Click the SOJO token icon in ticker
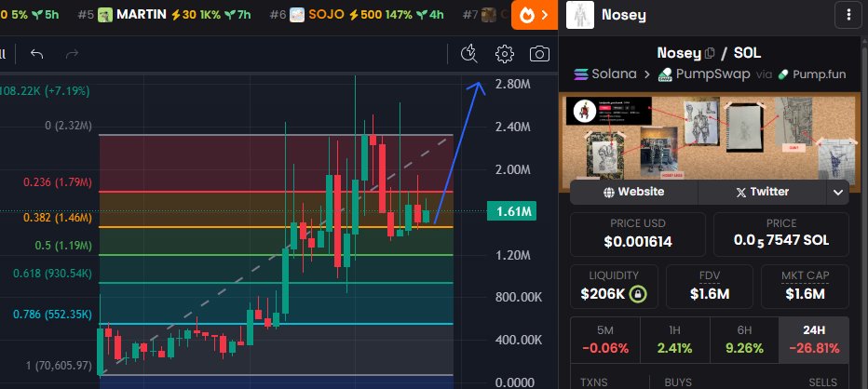Viewport: 868px width, 389px height. pyautogui.click(x=297, y=15)
